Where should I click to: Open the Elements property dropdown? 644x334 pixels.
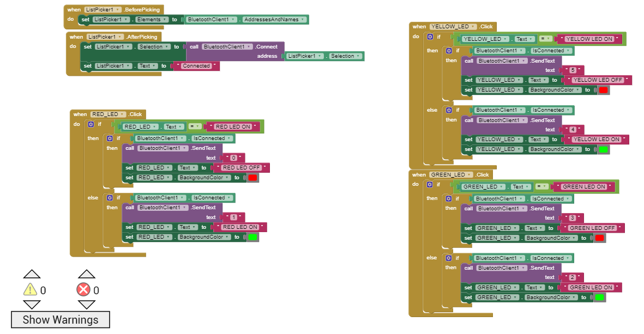tap(152, 19)
